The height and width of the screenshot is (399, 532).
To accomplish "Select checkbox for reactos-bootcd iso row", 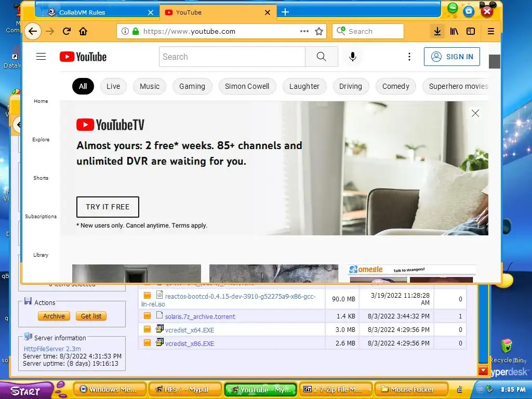I will pyautogui.click(x=147, y=296).
